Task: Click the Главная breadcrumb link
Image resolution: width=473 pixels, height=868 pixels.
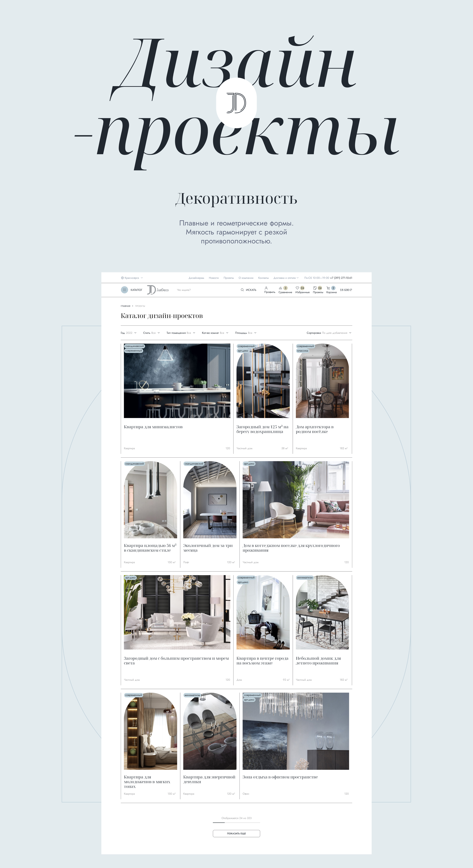Action: [x=125, y=306]
